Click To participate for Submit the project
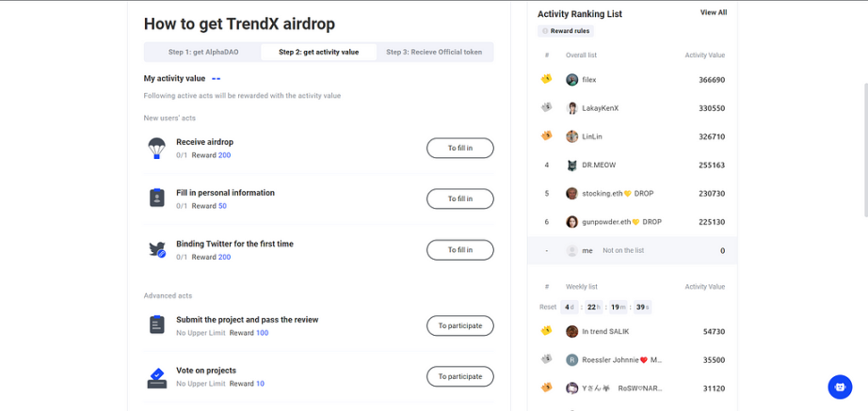This screenshot has height=411, width=868. pyautogui.click(x=460, y=325)
